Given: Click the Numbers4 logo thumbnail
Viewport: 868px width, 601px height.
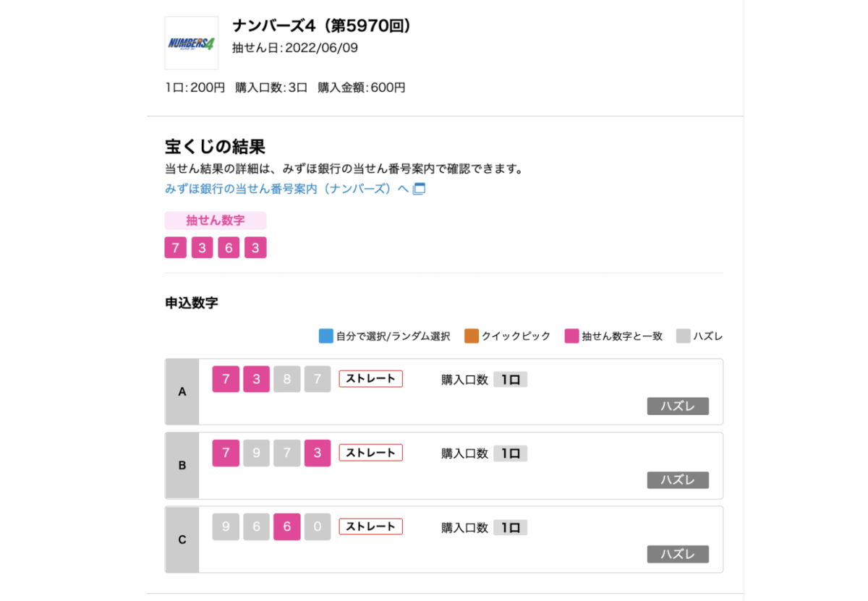Looking at the screenshot, I should [191, 43].
